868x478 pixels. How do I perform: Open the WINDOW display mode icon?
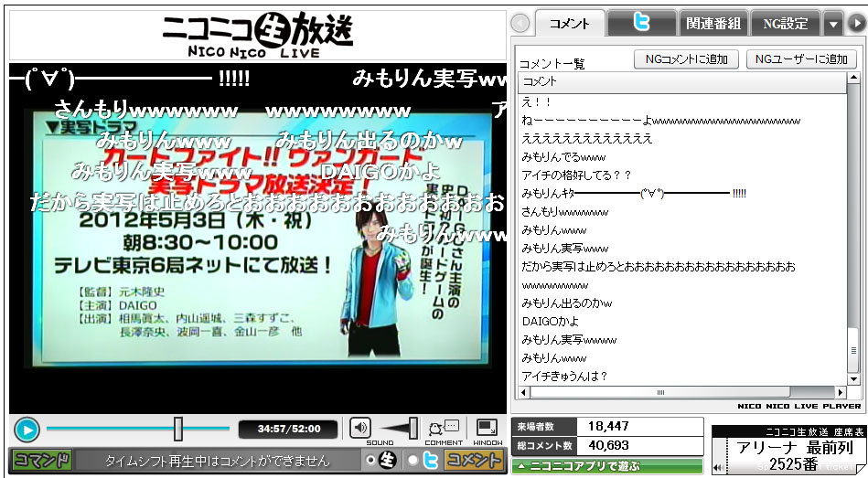(x=488, y=428)
